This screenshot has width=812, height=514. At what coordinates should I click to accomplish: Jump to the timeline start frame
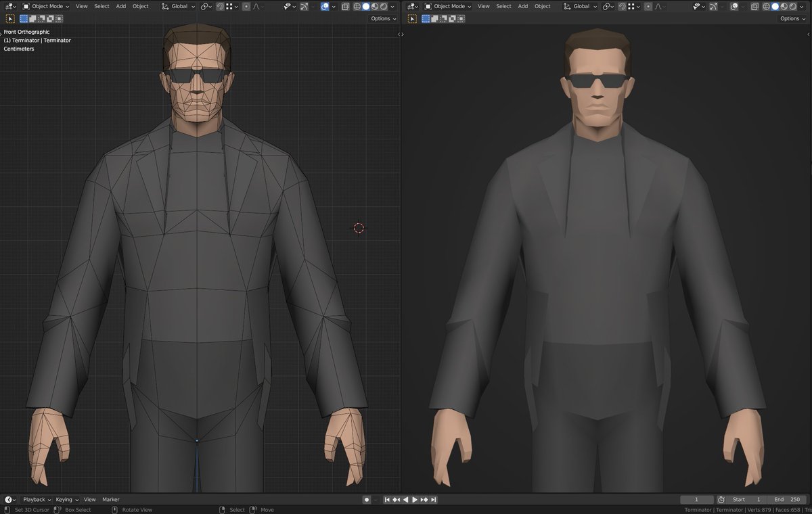387,500
